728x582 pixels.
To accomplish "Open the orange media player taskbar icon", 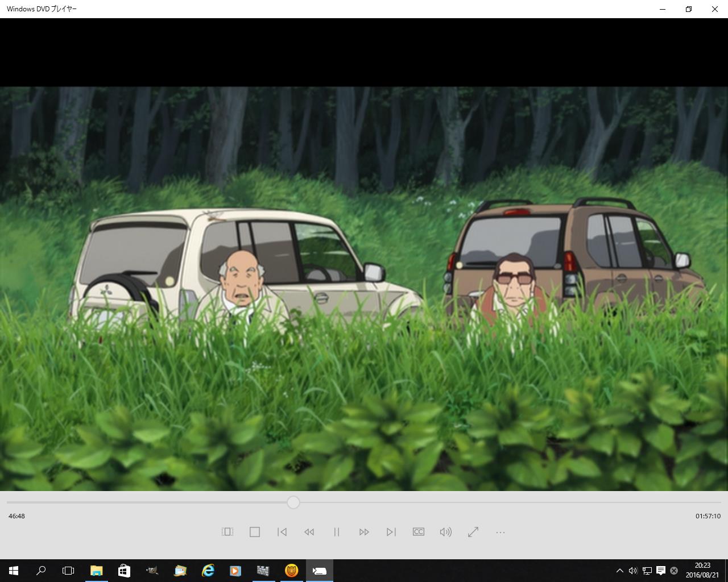I will point(235,571).
